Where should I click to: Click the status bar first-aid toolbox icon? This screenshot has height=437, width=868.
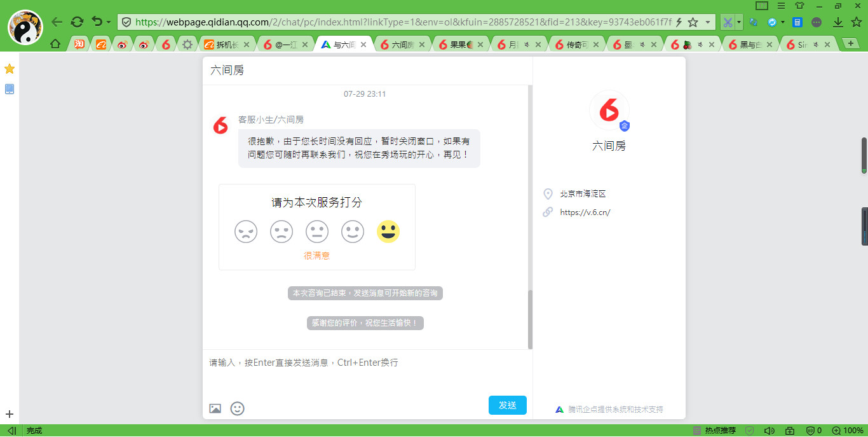(790, 431)
